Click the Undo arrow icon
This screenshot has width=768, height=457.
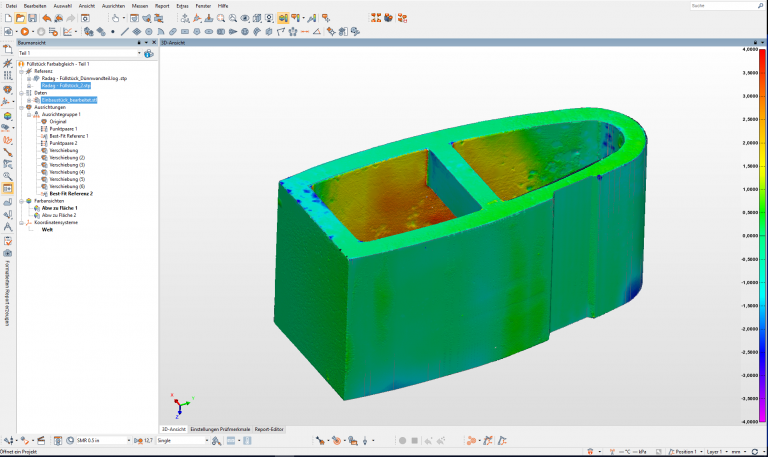pyautogui.click(x=48, y=18)
